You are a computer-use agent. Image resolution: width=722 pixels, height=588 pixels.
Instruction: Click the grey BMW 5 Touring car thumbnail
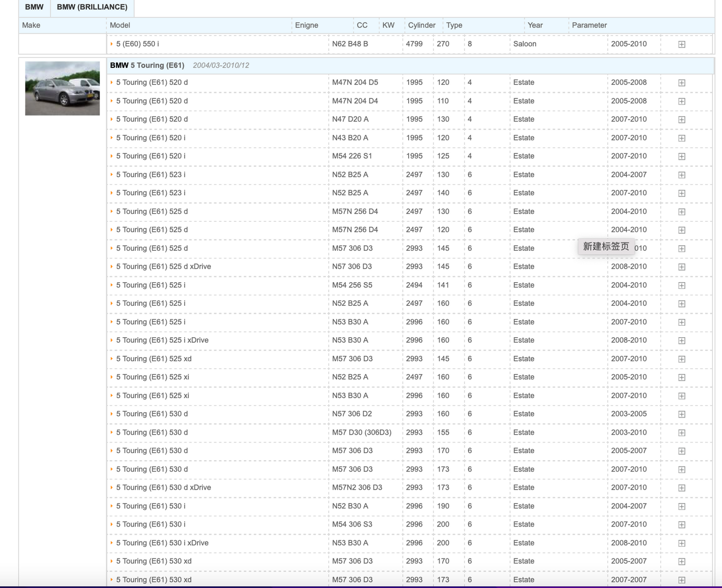62,88
